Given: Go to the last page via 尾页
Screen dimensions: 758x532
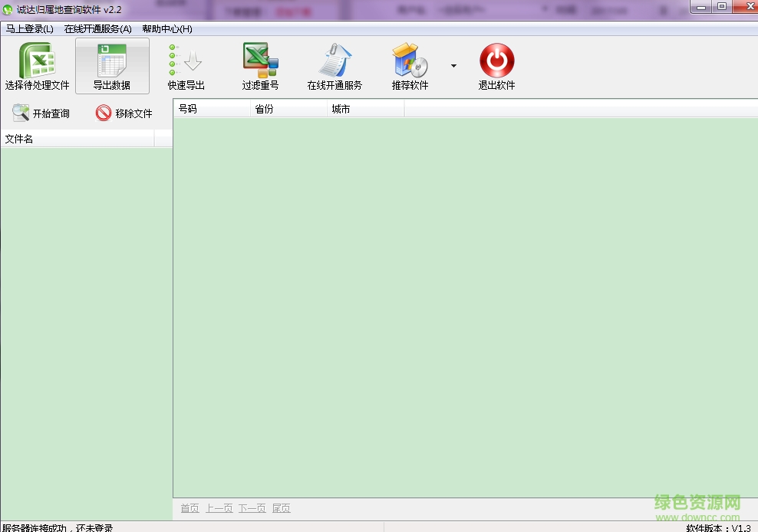Looking at the screenshot, I should click(x=281, y=508).
